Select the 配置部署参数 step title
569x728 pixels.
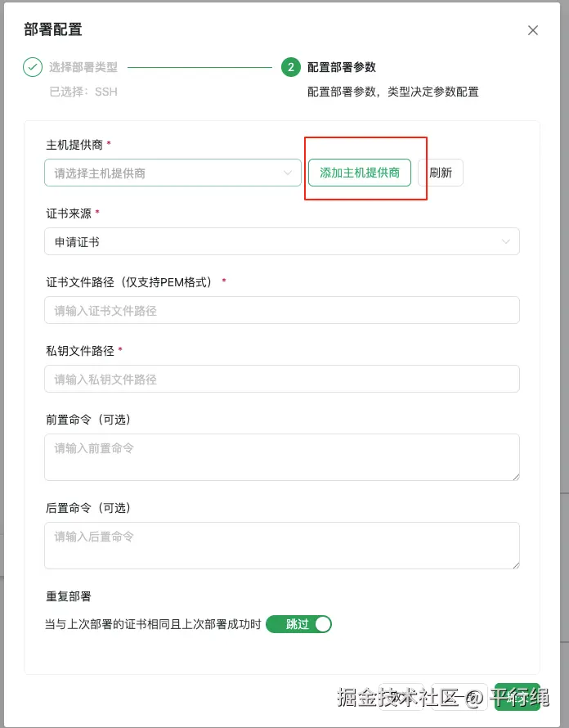(342, 67)
